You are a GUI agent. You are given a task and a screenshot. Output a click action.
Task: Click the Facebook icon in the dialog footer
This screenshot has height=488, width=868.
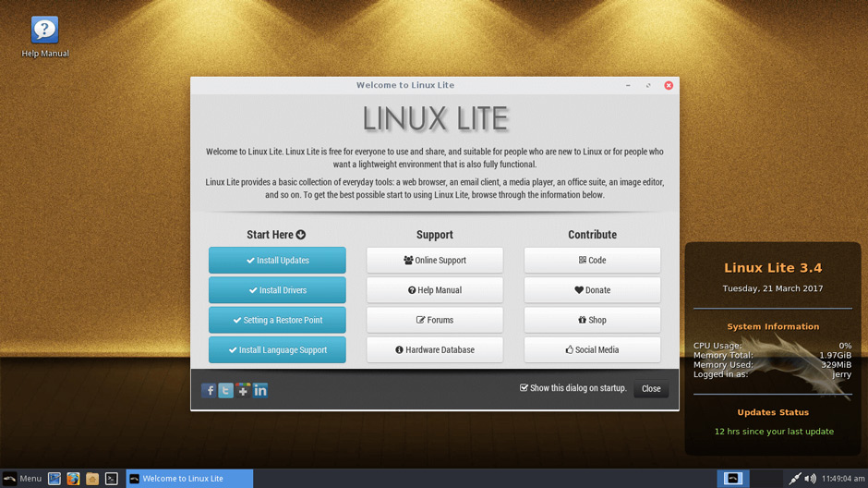(208, 391)
